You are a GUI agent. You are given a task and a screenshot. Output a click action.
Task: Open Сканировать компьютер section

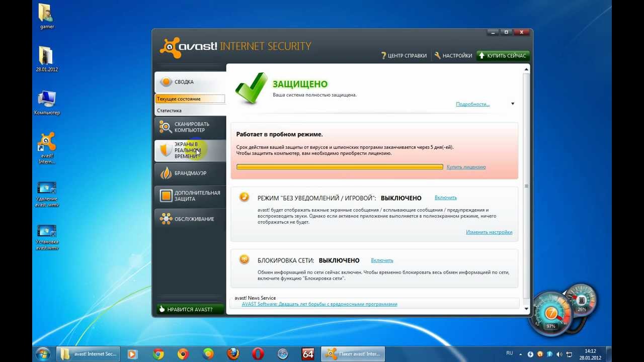click(x=190, y=127)
